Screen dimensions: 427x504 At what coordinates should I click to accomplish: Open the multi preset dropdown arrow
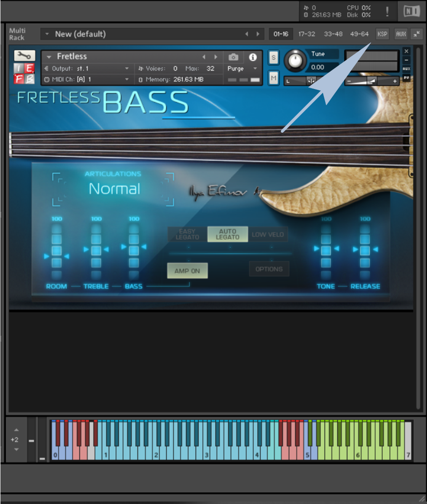point(47,34)
